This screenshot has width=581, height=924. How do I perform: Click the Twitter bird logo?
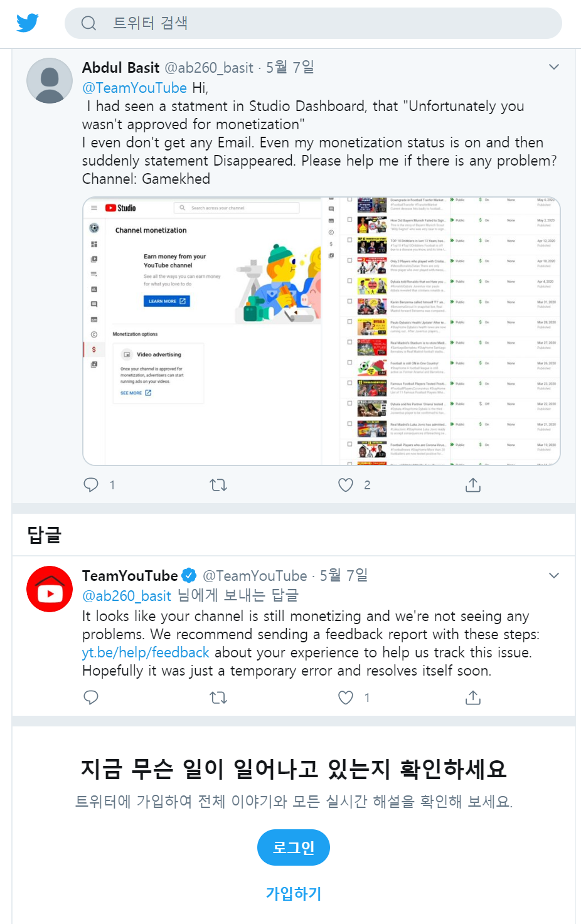tap(28, 23)
